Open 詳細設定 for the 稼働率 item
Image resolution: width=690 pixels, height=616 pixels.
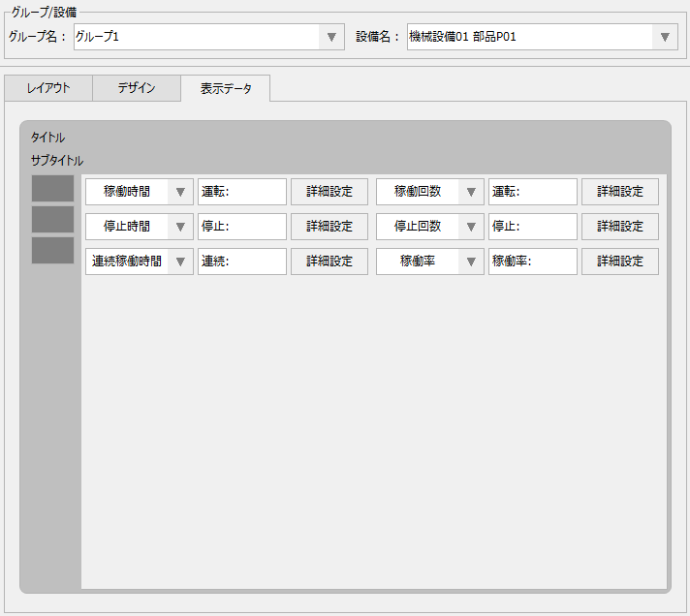coord(620,262)
